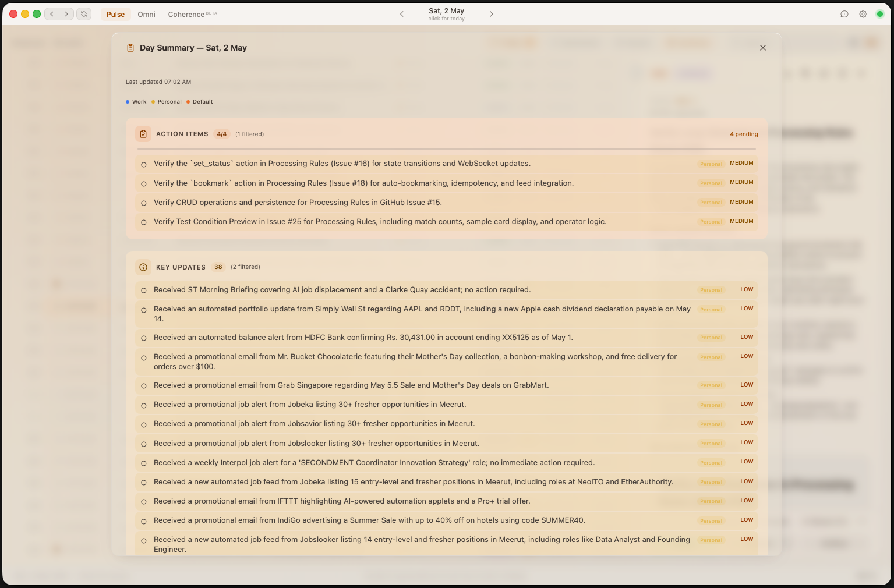Mark the ST Morning Briefing update circle

[x=144, y=291]
